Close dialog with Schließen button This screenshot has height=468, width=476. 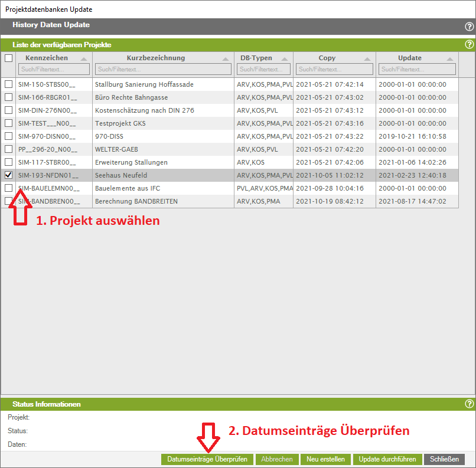(x=444, y=459)
